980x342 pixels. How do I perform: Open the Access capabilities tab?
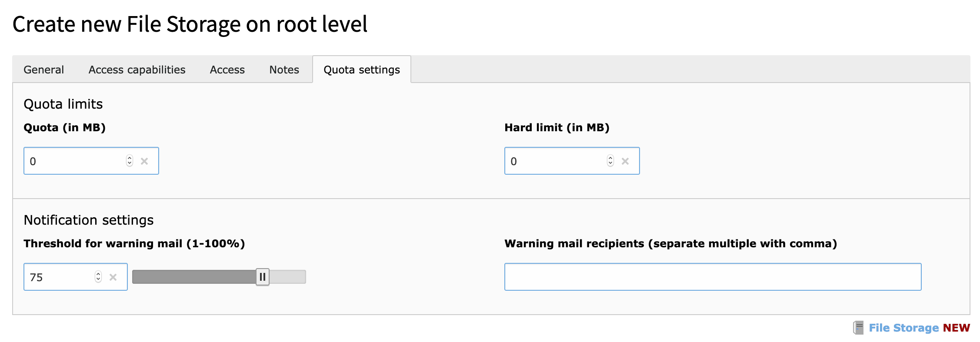[x=137, y=70]
